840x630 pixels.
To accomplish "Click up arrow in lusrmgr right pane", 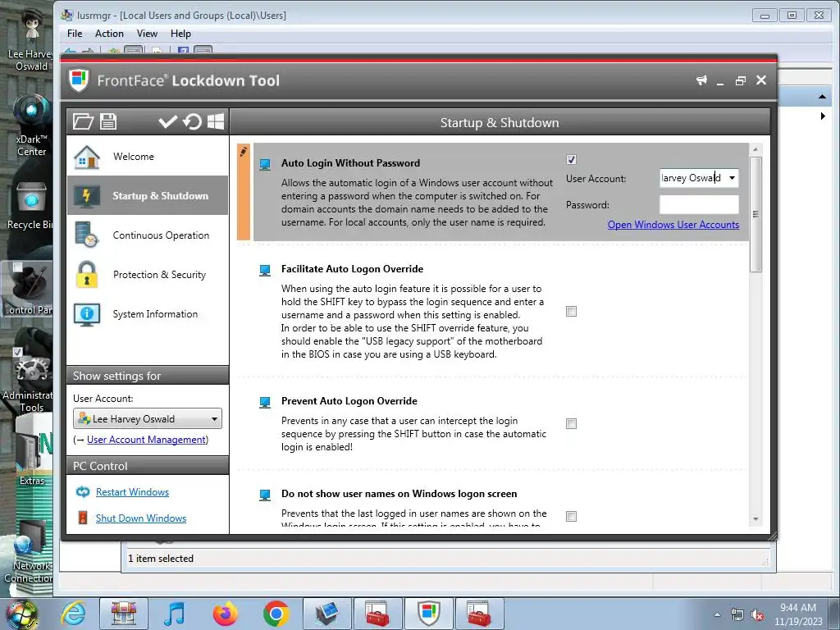I will click(822, 97).
